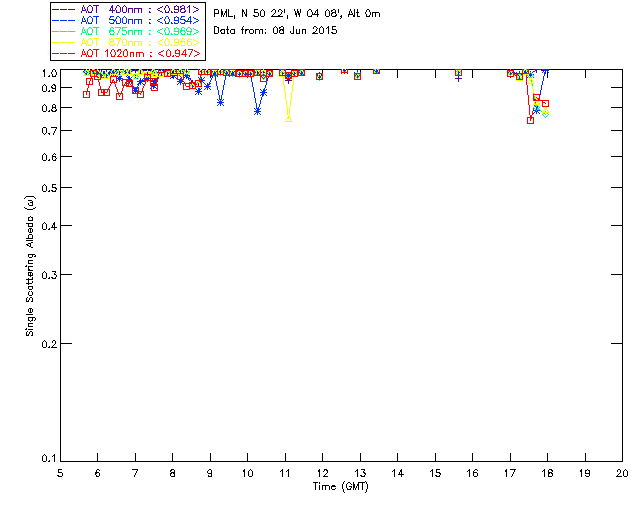Viewport: 640px width, 512px height.
Task: Click the x-axis tick label 5
Action: pos(60,473)
